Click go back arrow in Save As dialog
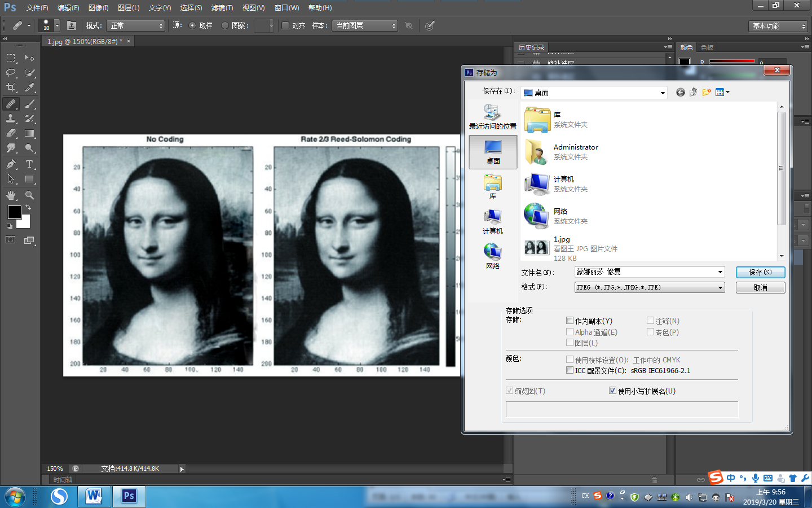The width and height of the screenshot is (812, 508). tap(681, 92)
